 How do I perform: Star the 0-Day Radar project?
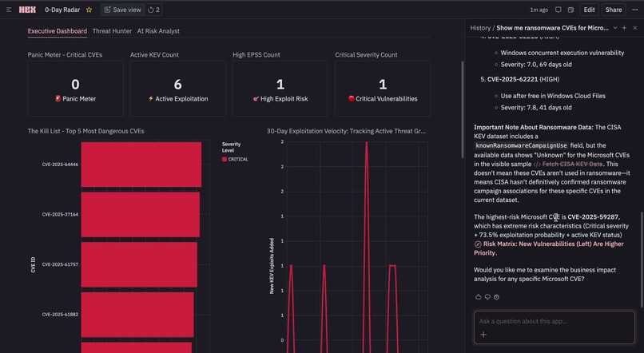click(x=89, y=10)
